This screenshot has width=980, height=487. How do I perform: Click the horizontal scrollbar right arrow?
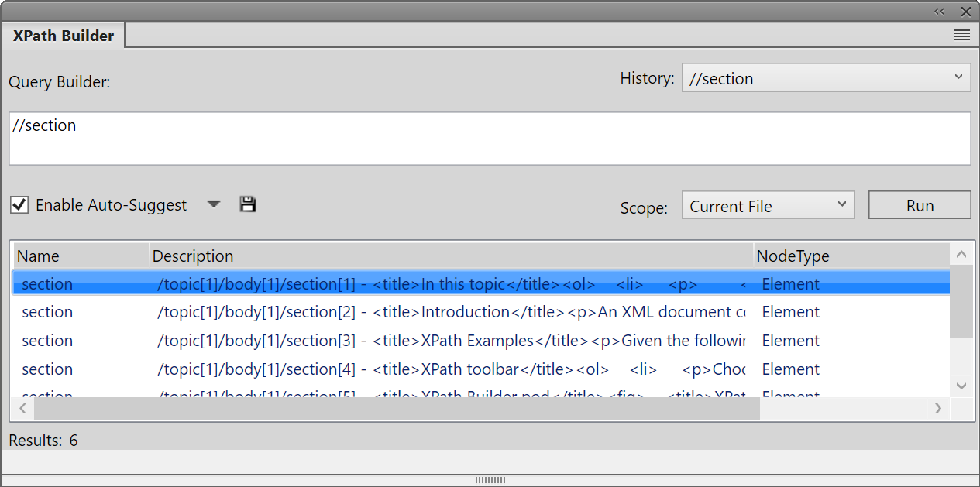938,408
